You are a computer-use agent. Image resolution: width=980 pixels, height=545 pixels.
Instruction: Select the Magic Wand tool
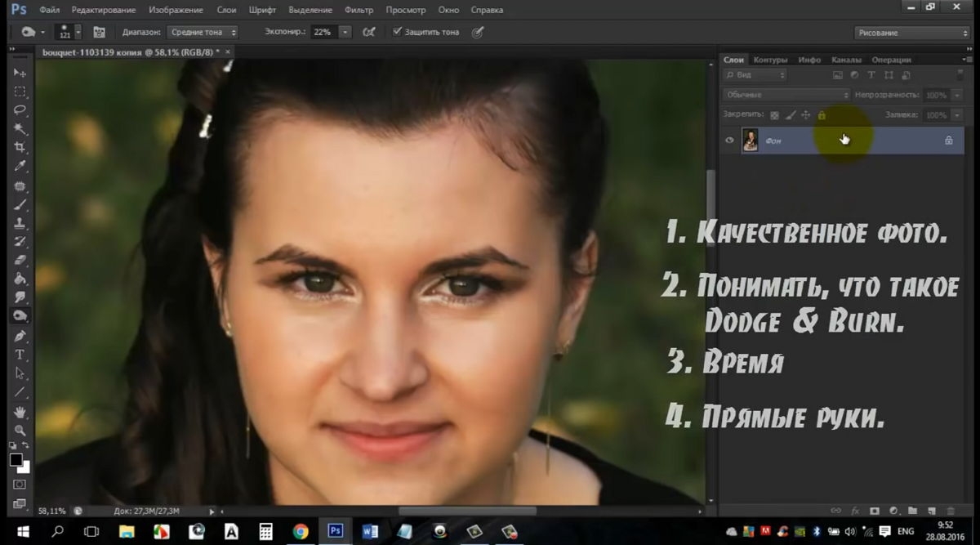(20, 129)
